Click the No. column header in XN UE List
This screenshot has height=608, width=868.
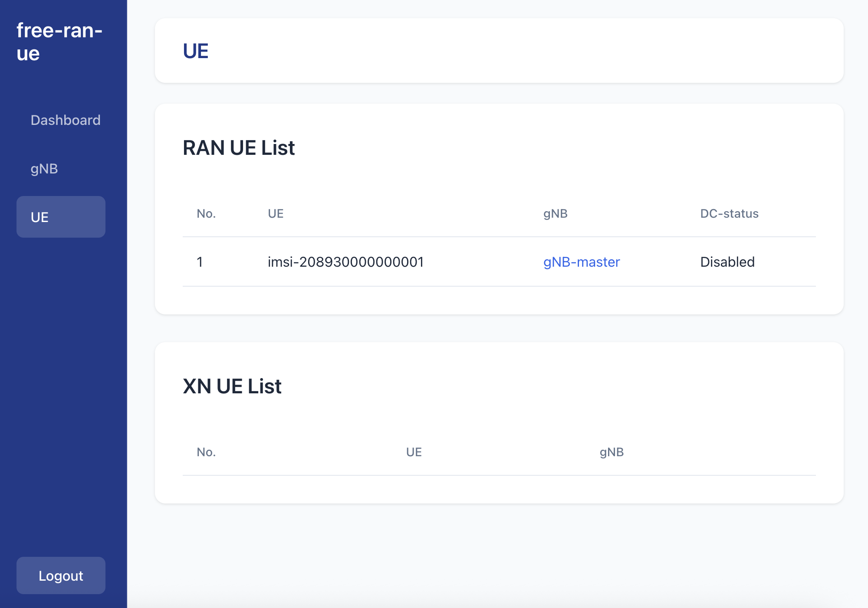click(205, 452)
